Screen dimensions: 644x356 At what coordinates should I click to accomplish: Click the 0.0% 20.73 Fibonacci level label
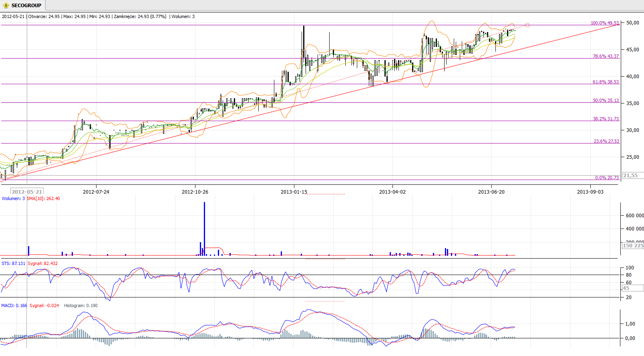click(x=607, y=178)
